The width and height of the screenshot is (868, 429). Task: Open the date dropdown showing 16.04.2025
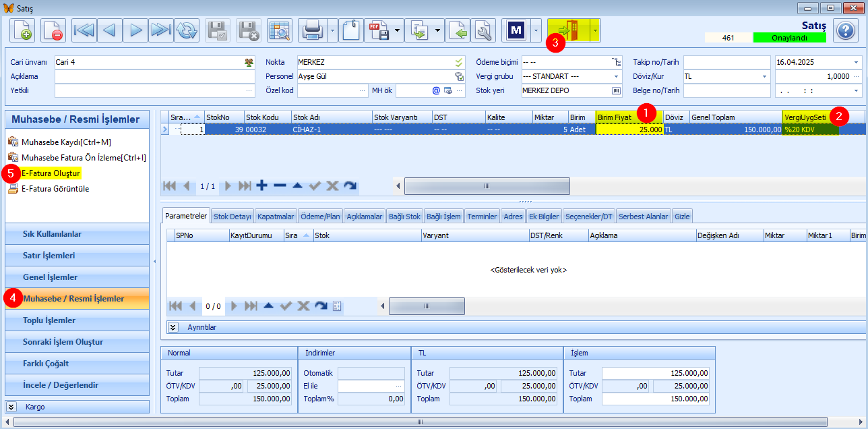[x=857, y=62]
